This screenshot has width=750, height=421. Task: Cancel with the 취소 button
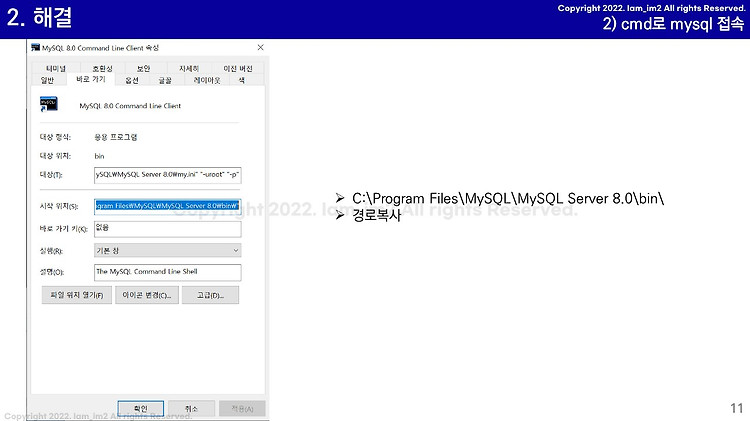191,409
